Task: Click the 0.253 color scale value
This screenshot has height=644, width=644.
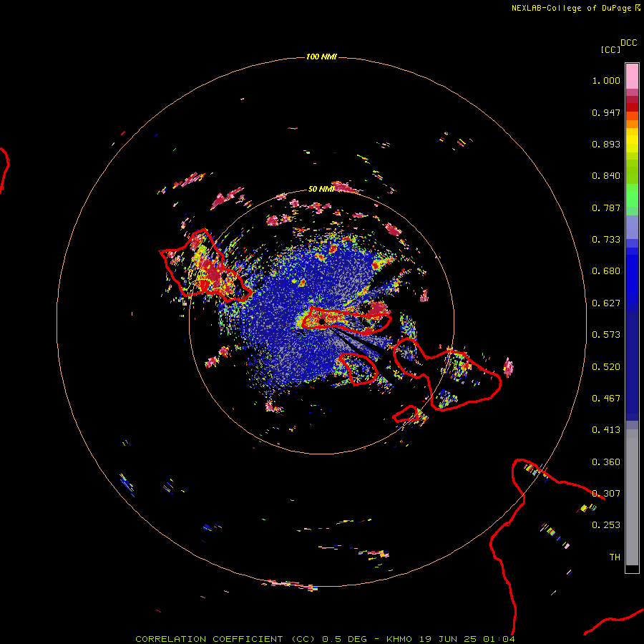Action: click(x=606, y=525)
